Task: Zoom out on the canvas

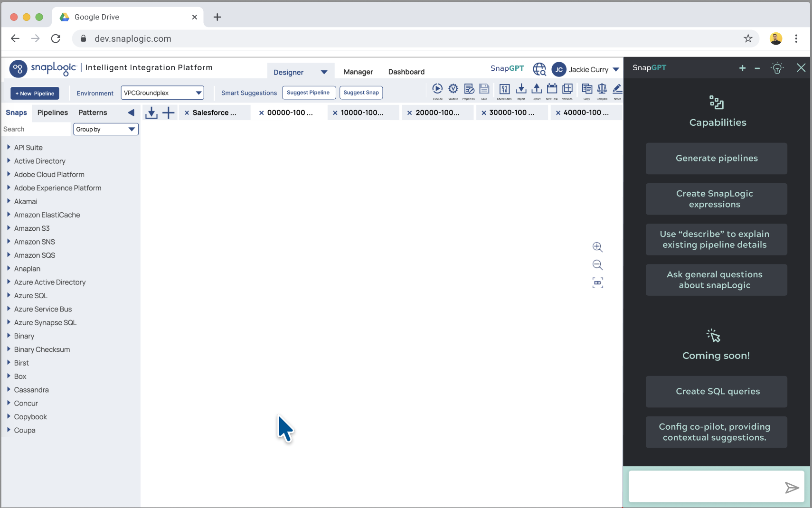Action: (597, 265)
